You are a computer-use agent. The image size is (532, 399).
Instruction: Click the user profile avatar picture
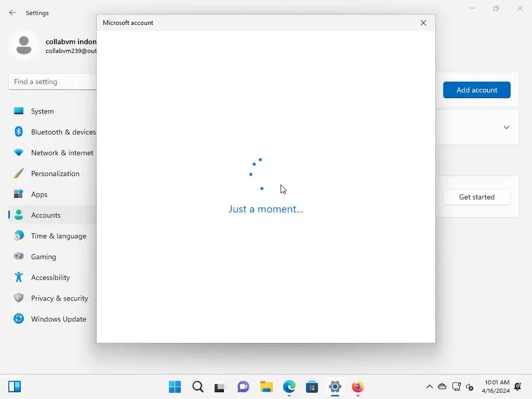(x=24, y=45)
